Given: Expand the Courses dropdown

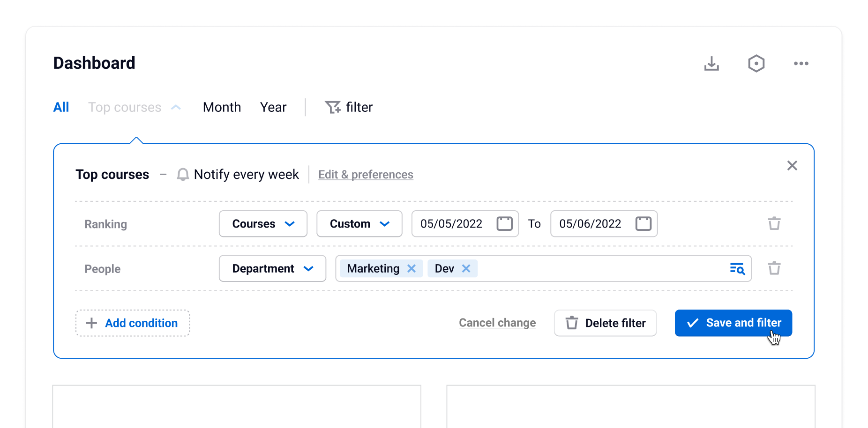Looking at the screenshot, I should [x=263, y=224].
